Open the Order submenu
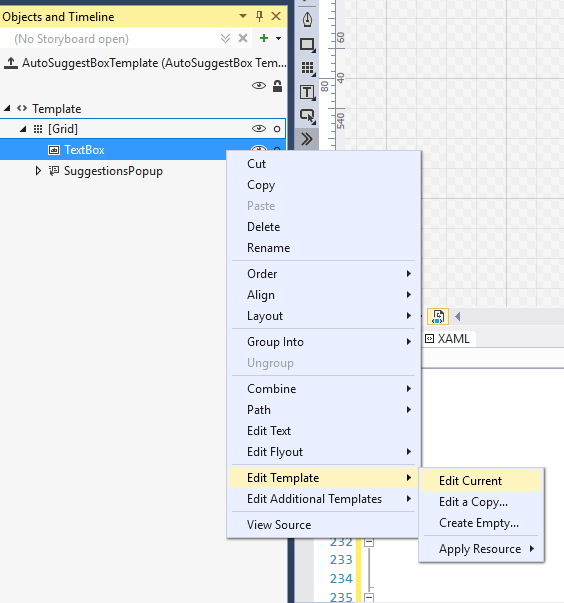The height and width of the screenshot is (603, 564). click(x=324, y=274)
